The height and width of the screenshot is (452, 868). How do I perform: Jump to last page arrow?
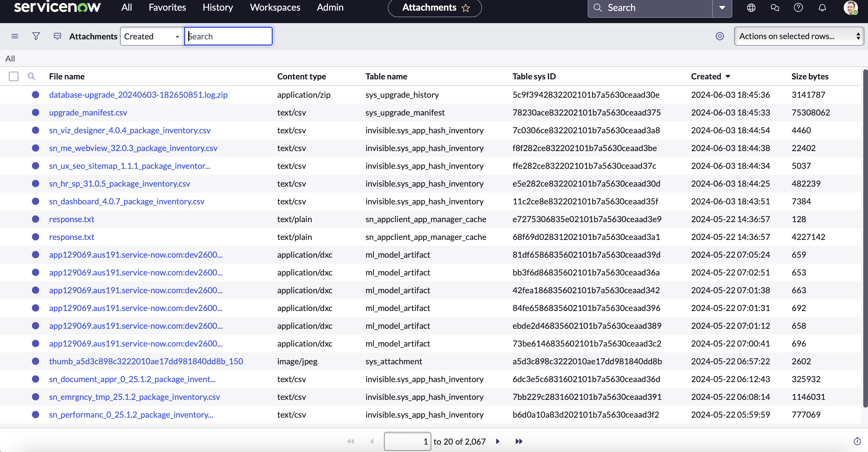tap(519, 441)
